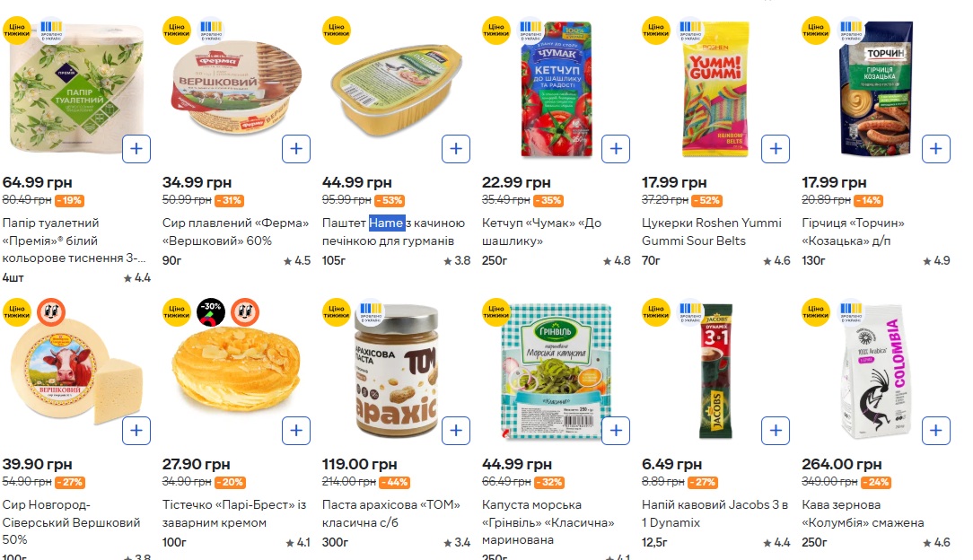The width and height of the screenshot is (973, 560).
Task: Add «Премія» toilet paper to cart
Action: 136,148
